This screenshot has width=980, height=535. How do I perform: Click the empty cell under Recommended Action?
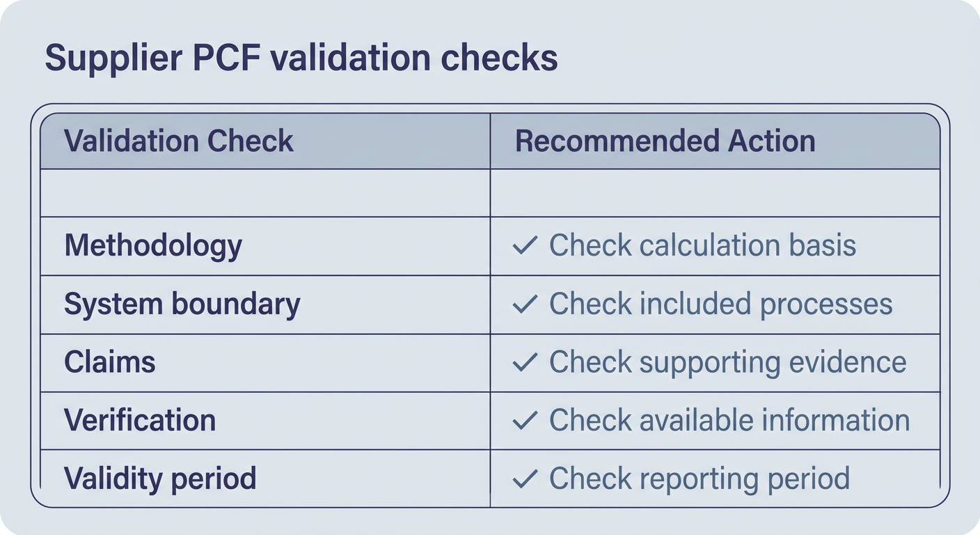tap(715, 193)
